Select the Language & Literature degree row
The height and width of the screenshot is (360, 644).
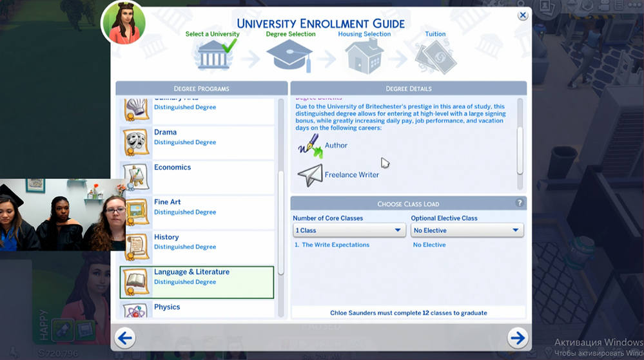pos(197,282)
